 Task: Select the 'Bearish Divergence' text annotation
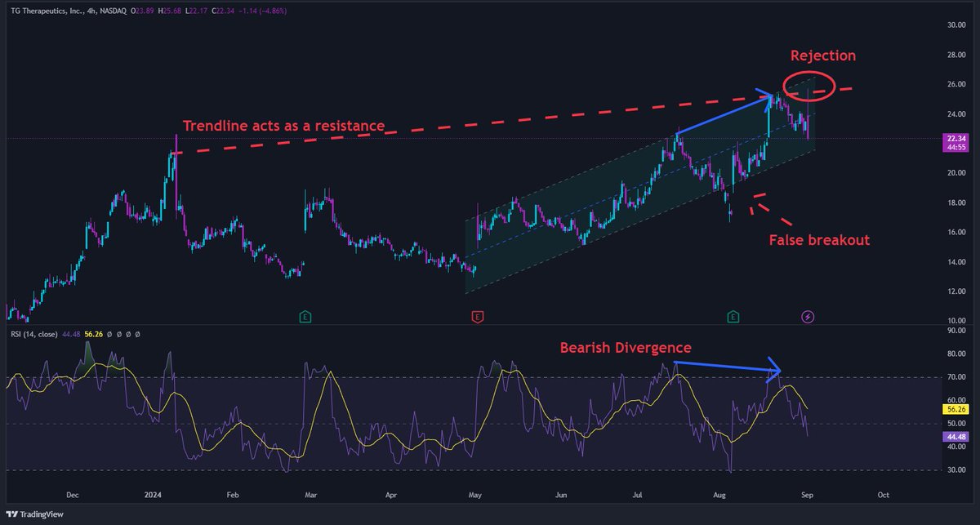point(626,348)
